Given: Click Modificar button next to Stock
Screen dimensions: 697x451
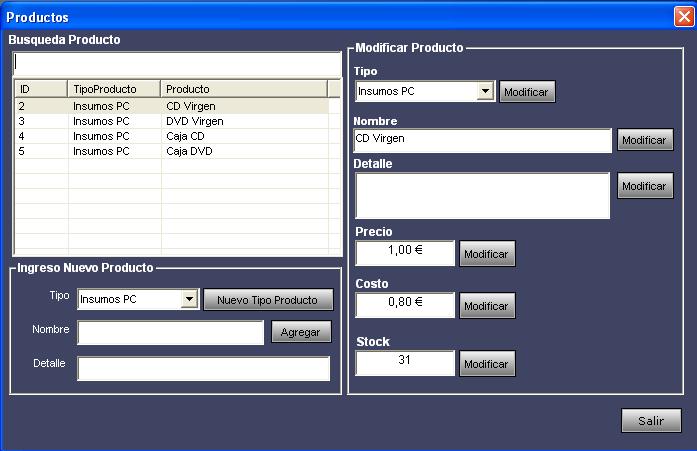Looking at the screenshot, I should (487, 363).
